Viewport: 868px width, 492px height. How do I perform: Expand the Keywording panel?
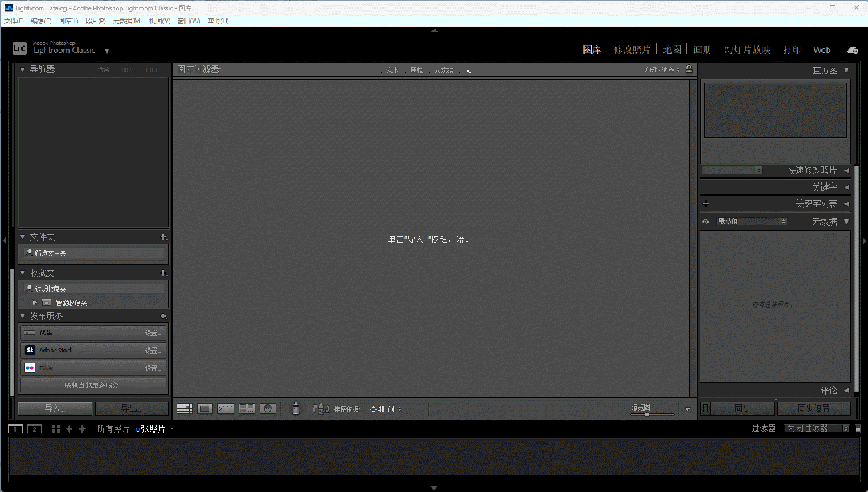[846, 187]
